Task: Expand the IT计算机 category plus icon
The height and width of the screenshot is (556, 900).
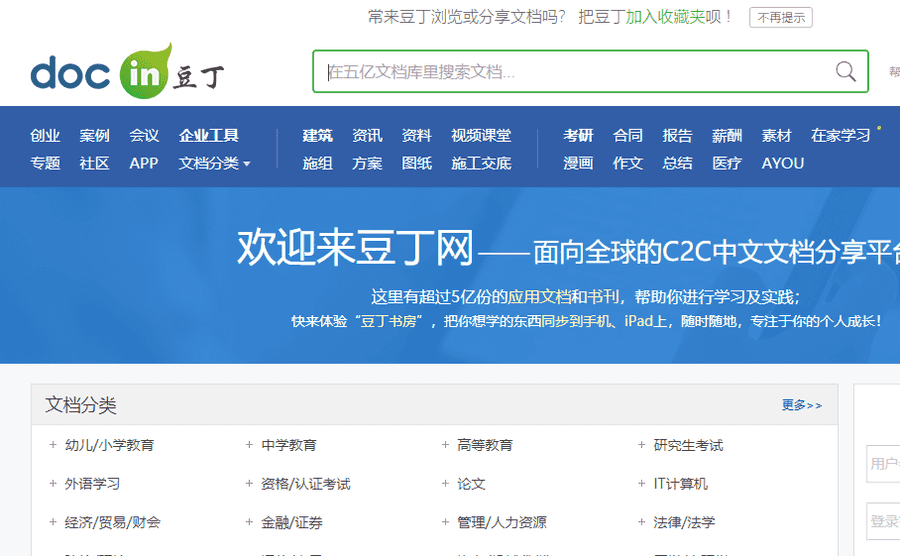Action: point(642,484)
